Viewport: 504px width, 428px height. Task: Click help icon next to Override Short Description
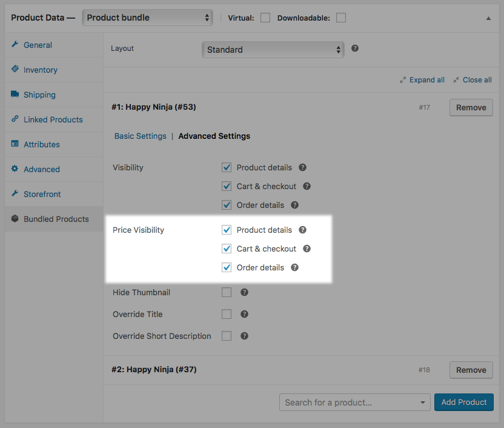coord(244,336)
